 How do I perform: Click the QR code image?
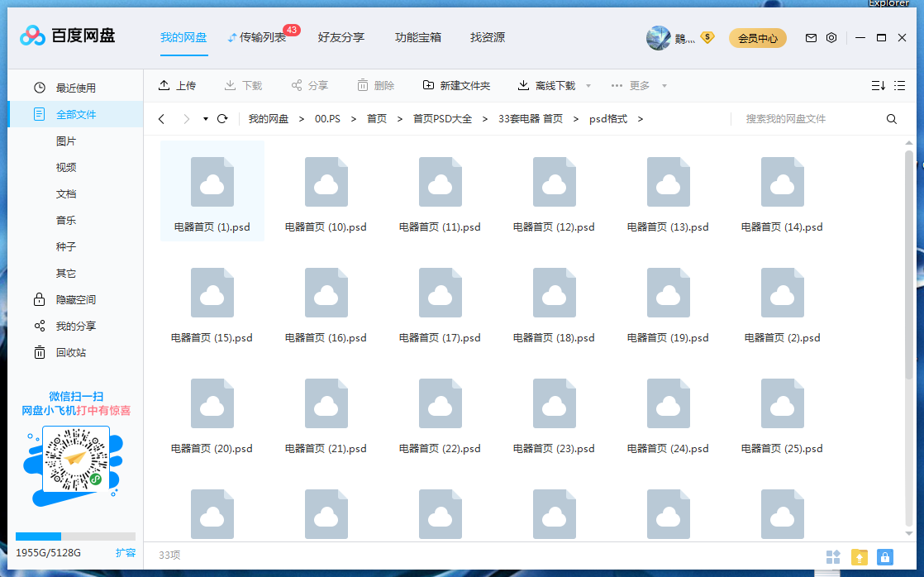tap(76, 459)
